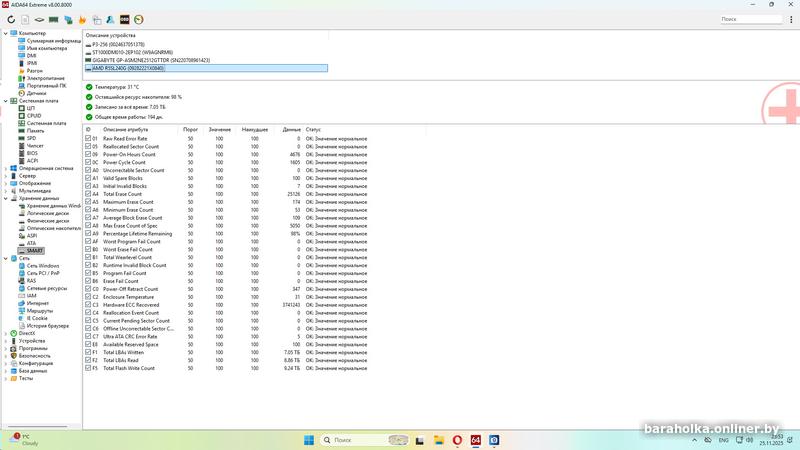The image size is (800, 450).
Task: Click the Report page icon in toolbar
Action: pyautogui.click(x=25, y=20)
